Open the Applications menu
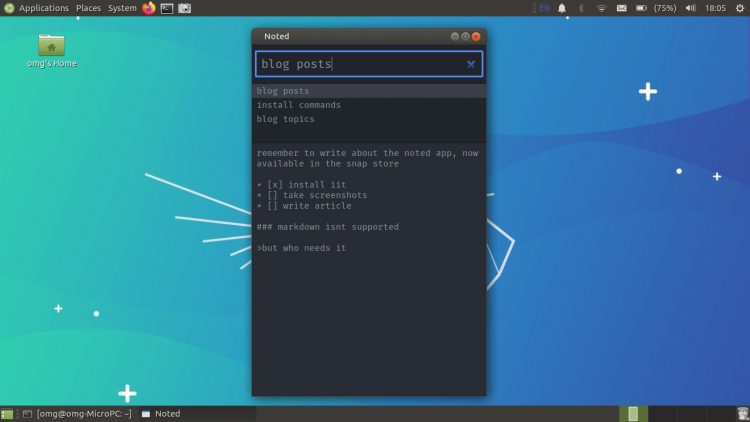This screenshot has width=750, height=422. coord(44,8)
